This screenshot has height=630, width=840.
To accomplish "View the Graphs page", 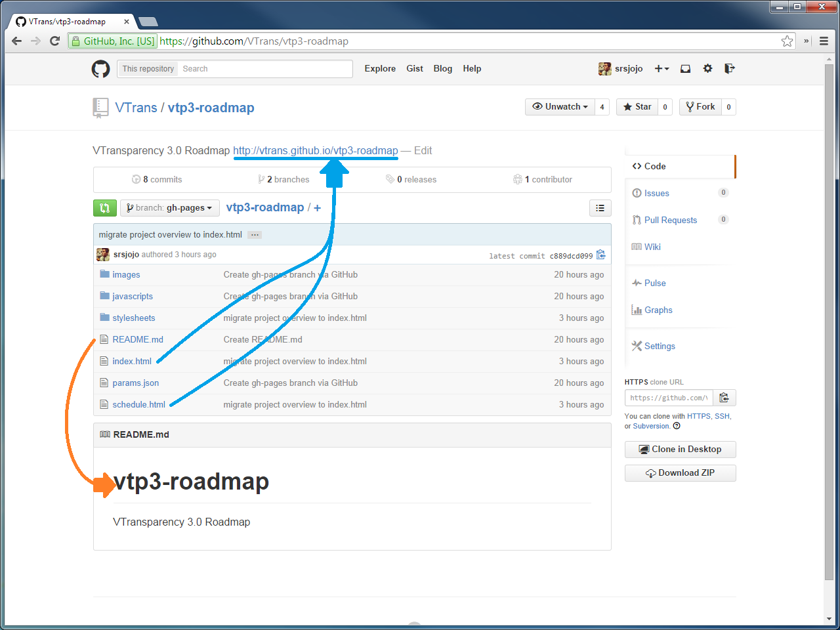I will 658,310.
